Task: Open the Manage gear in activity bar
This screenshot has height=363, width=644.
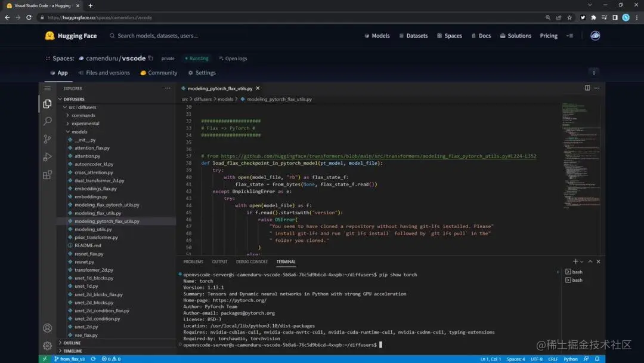Action: (x=47, y=345)
